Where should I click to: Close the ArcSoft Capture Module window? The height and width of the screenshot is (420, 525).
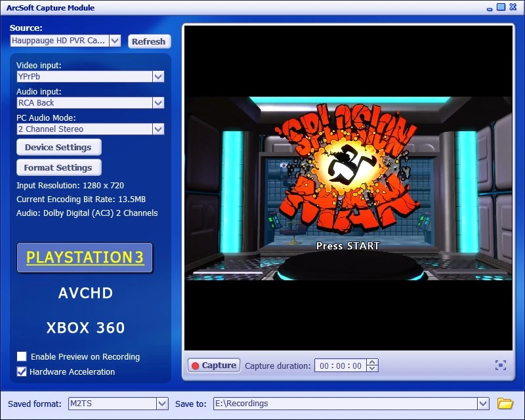pyautogui.click(x=513, y=7)
